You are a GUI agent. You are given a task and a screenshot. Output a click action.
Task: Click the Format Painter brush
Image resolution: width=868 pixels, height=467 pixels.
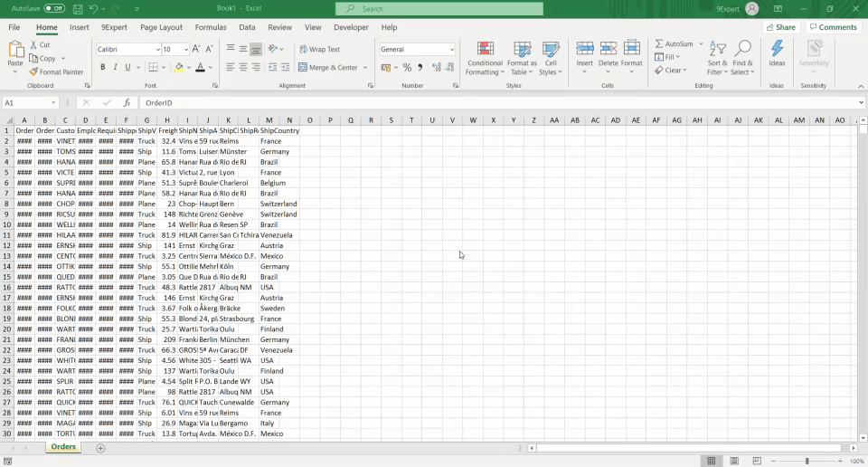(x=56, y=71)
